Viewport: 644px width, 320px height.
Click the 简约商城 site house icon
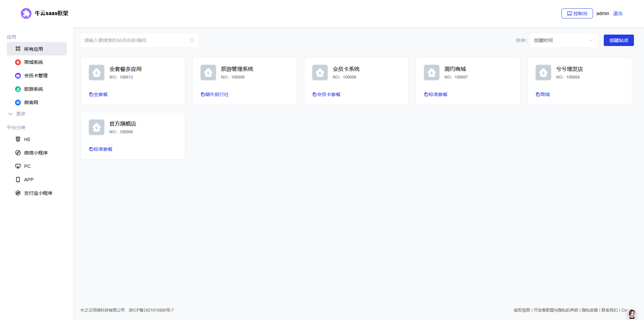click(x=432, y=73)
